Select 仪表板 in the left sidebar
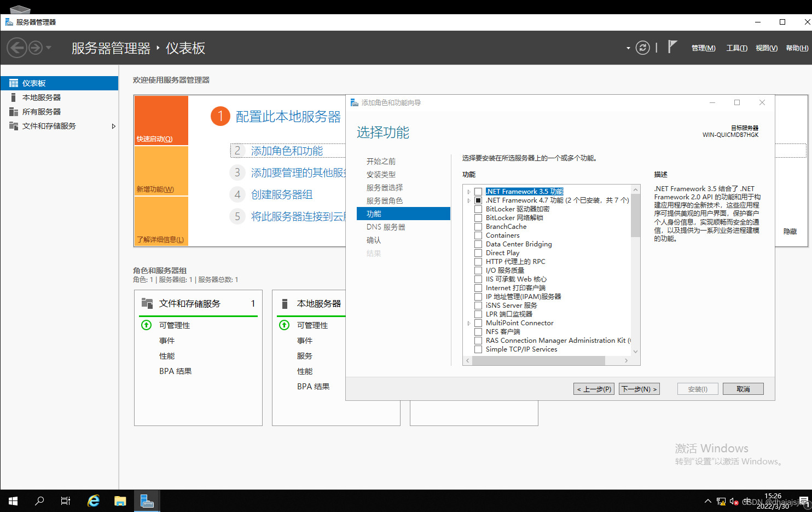Screen dimensions: 812x512 click(x=59, y=83)
